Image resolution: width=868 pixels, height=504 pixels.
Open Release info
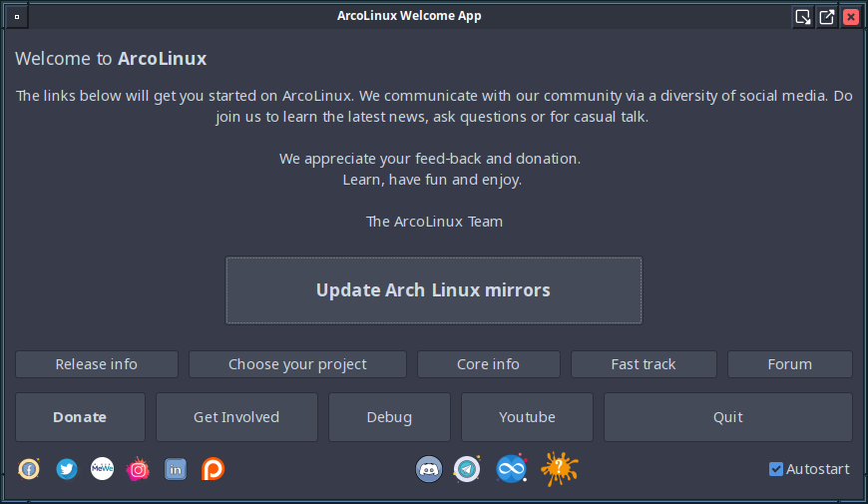[x=97, y=364]
